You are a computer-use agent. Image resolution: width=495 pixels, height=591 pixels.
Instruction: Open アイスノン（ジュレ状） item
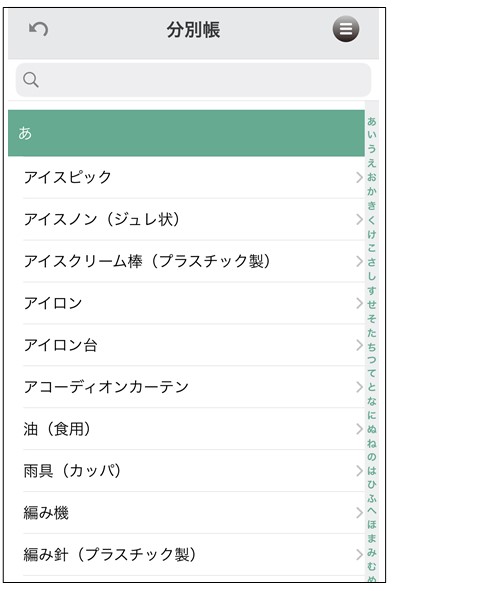click(x=186, y=219)
